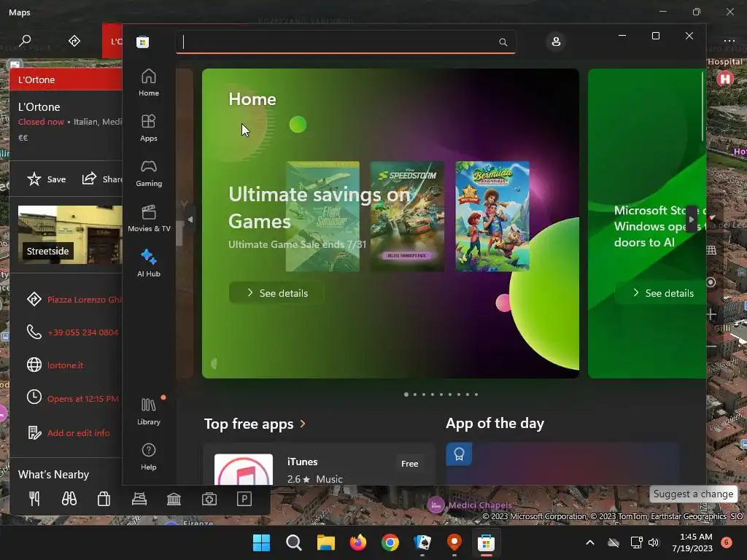Screen dimensions: 747x560
Task: Show nearby attractions with binoculars icon
Action: (69, 499)
